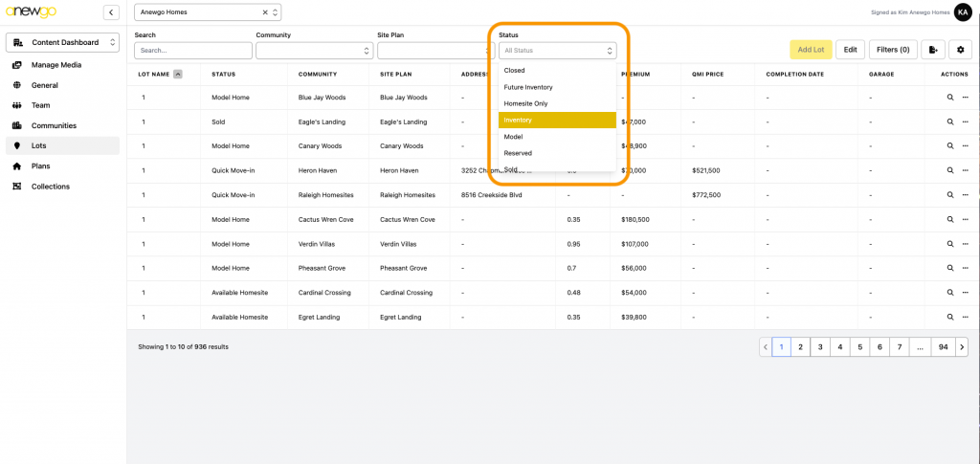Open the Collections section icon
980x464 pixels.
[16, 187]
